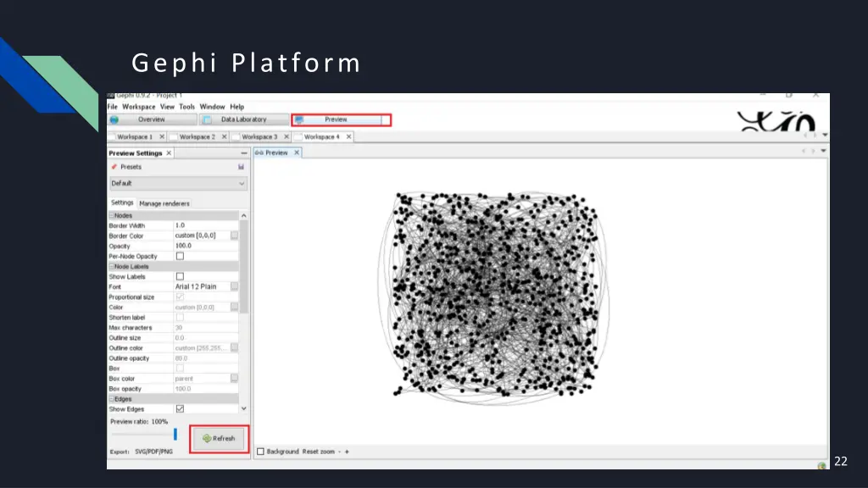Zoom in preview with plus button
This screenshot has height=488, width=868.
click(x=347, y=452)
